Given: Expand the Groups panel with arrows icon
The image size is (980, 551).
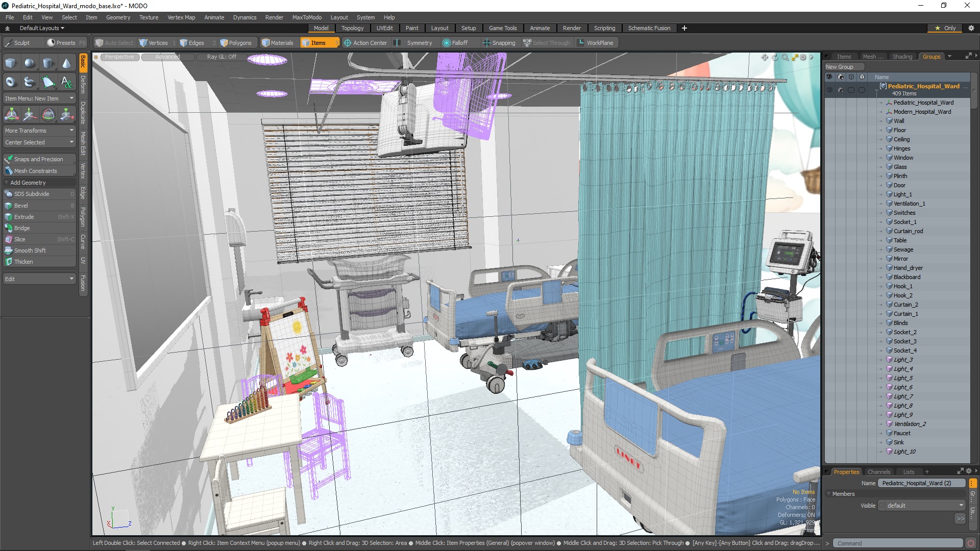Looking at the screenshot, I should [969, 56].
